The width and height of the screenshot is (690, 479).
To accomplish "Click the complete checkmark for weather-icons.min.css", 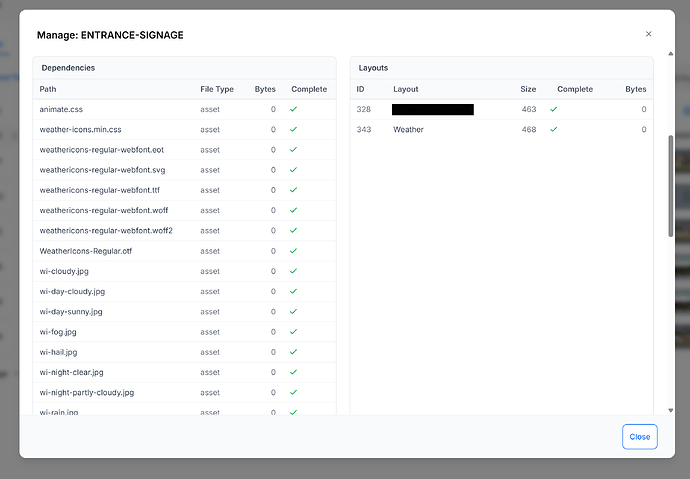I will pyautogui.click(x=294, y=129).
